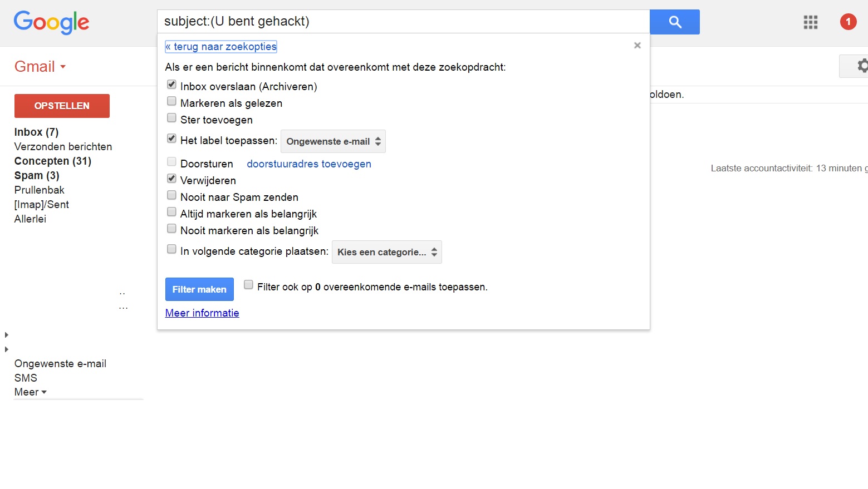Viewport: 868px width, 489px height.
Task: Enable Markeren als gelezen checkbox
Action: [x=172, y=102]
